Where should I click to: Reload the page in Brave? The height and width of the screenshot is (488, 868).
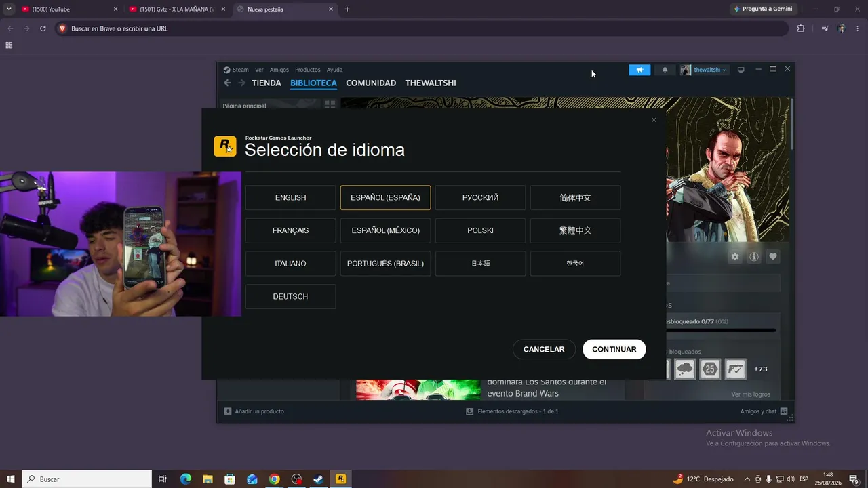pos(43,28)
